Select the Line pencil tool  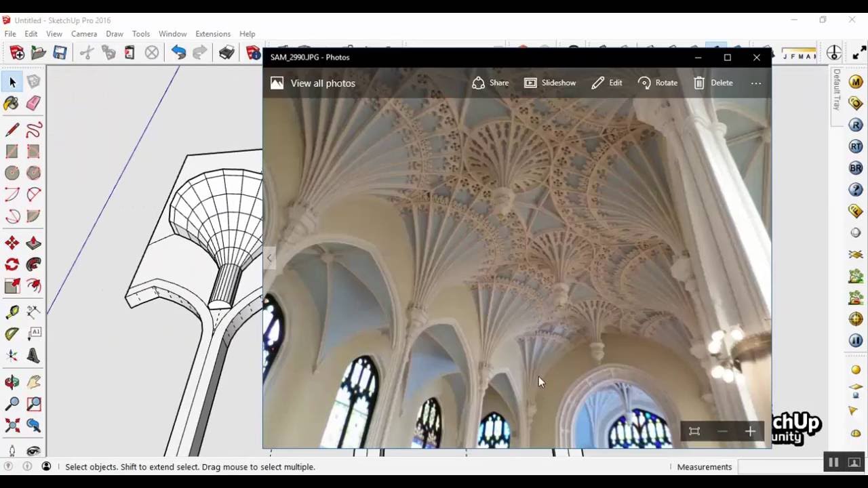12,130
